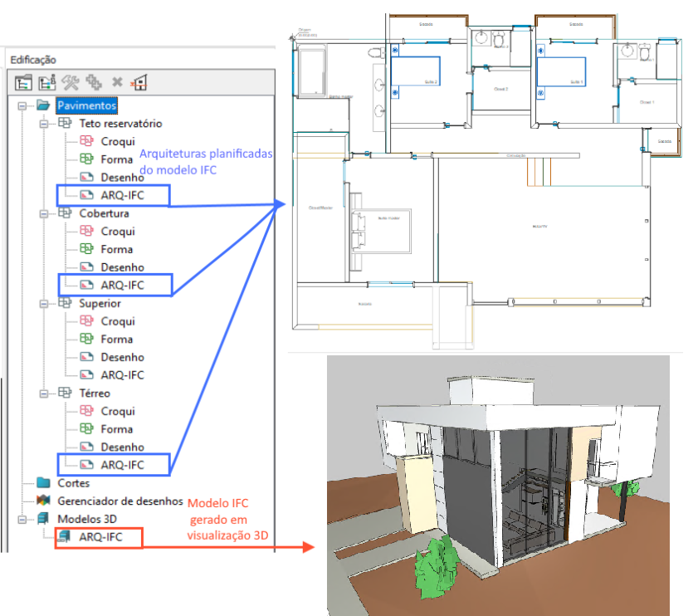
Task: Collapse the Teto reservatório floor node
Action: [43, 124]
